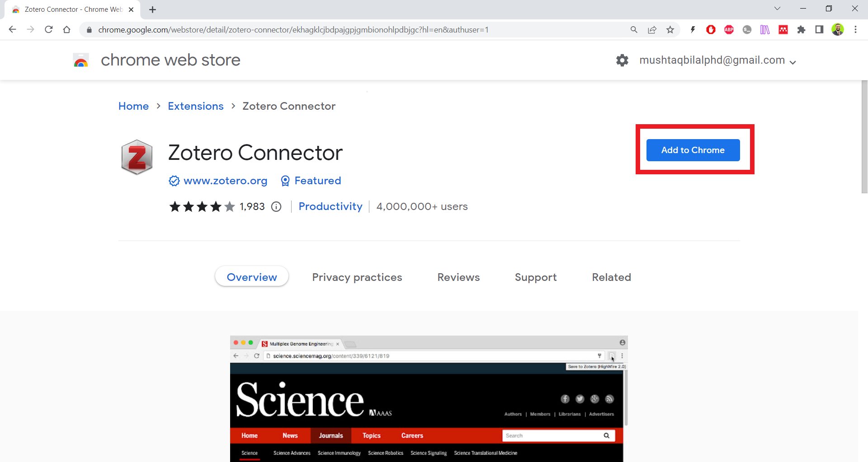Click the padlock site info icon
The height and width of the screenshot is (462, 868).
tap(89, 30)
